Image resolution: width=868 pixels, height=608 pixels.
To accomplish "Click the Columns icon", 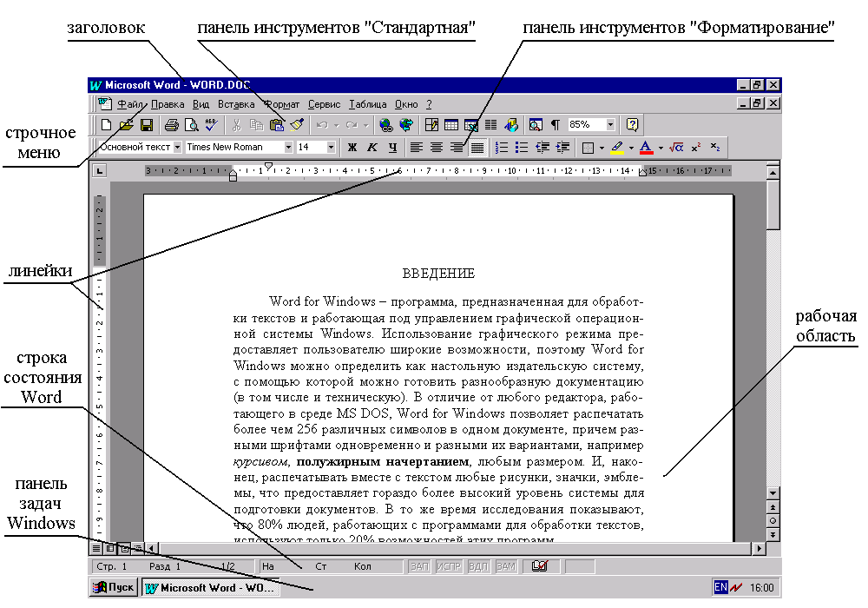I will 491,125.
